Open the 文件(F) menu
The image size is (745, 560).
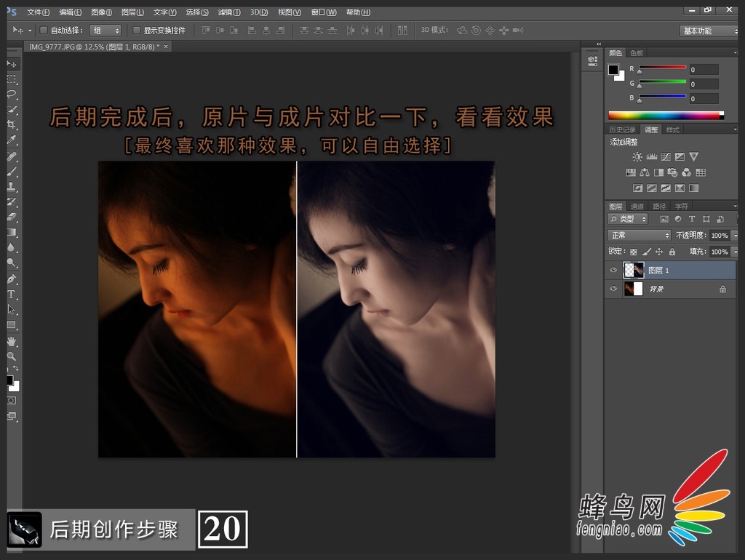click(x=38, y=12)
